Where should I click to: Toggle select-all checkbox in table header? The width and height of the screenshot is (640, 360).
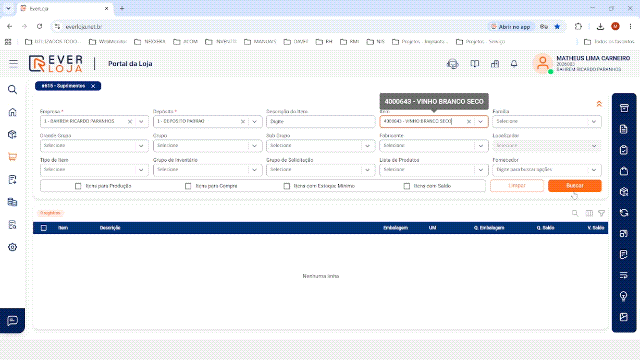pos(44,228)
